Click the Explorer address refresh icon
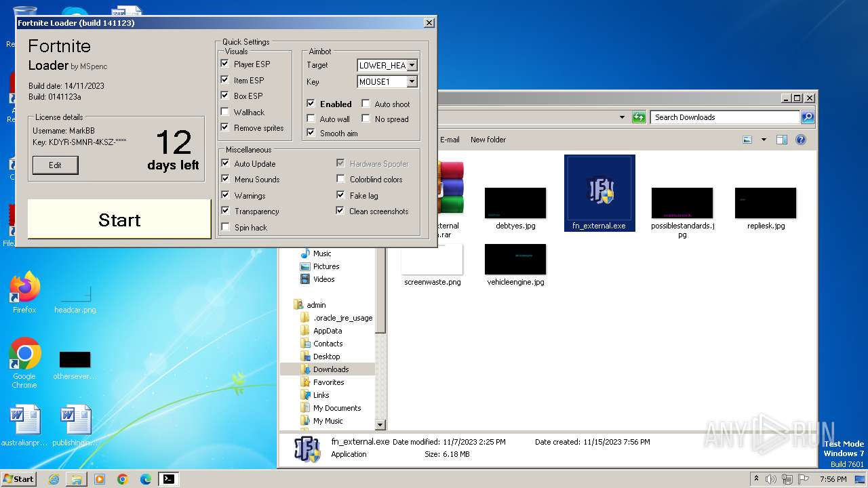 pyautogui.click(x=639, y=117)
